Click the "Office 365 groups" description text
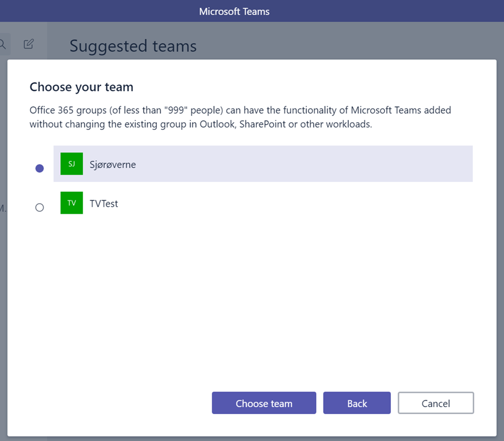Screen dimensions: 504x441 pos(62,110)
